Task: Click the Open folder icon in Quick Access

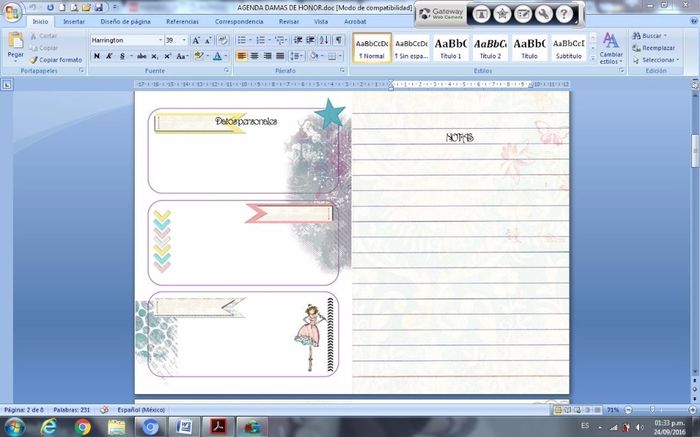Action: click(x=87, y=8)
